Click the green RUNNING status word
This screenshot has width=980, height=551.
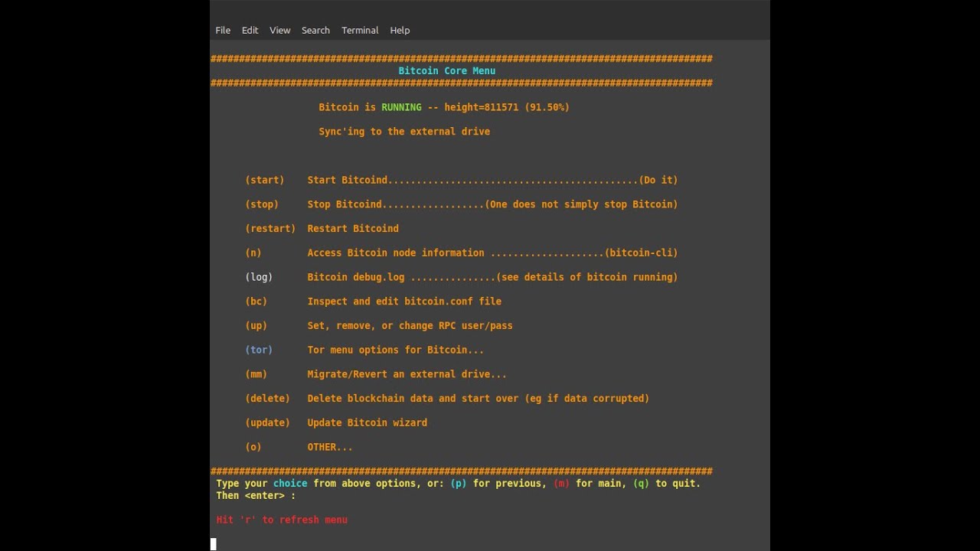[401, 107]
